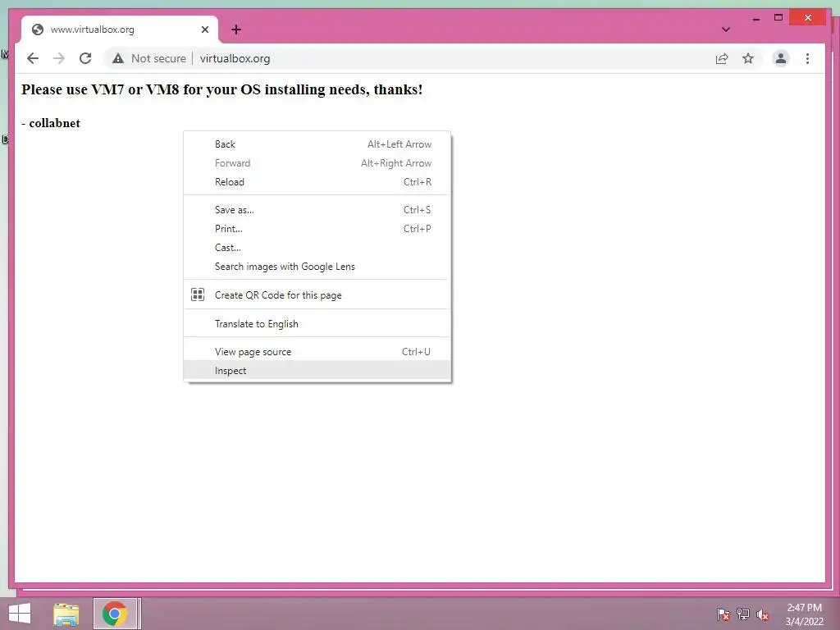
Task: Choose Back from the context menu
Action: (317, 144)
